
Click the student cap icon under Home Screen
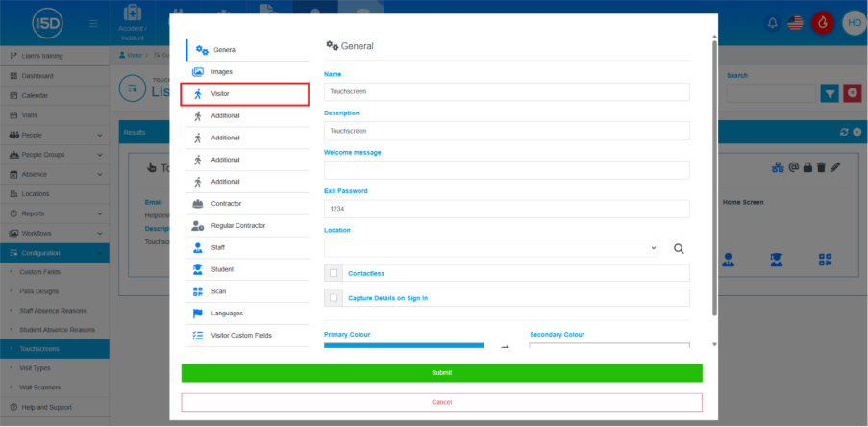(x=777, y=260)
